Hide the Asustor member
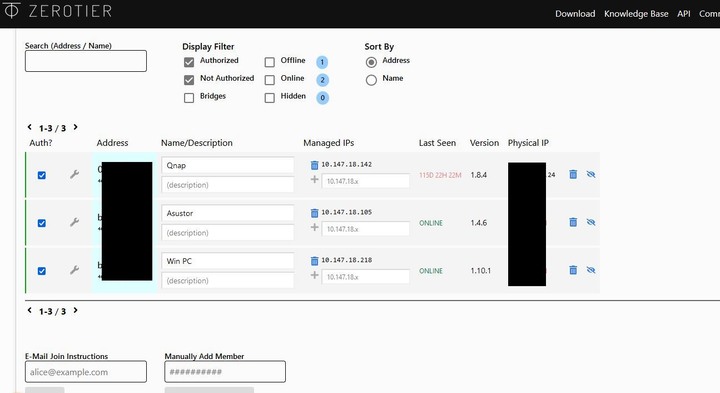Viewport: 720px width, 393px height. [591, 222]
